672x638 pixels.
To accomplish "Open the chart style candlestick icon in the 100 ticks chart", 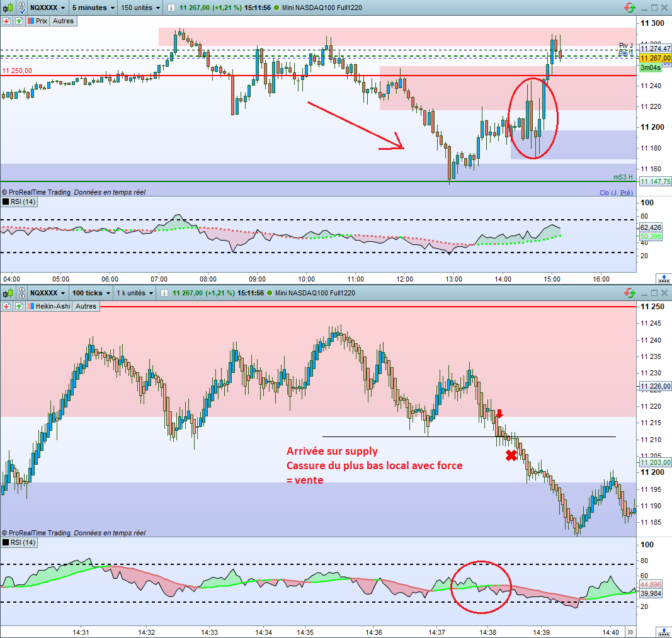I will 8,293.
